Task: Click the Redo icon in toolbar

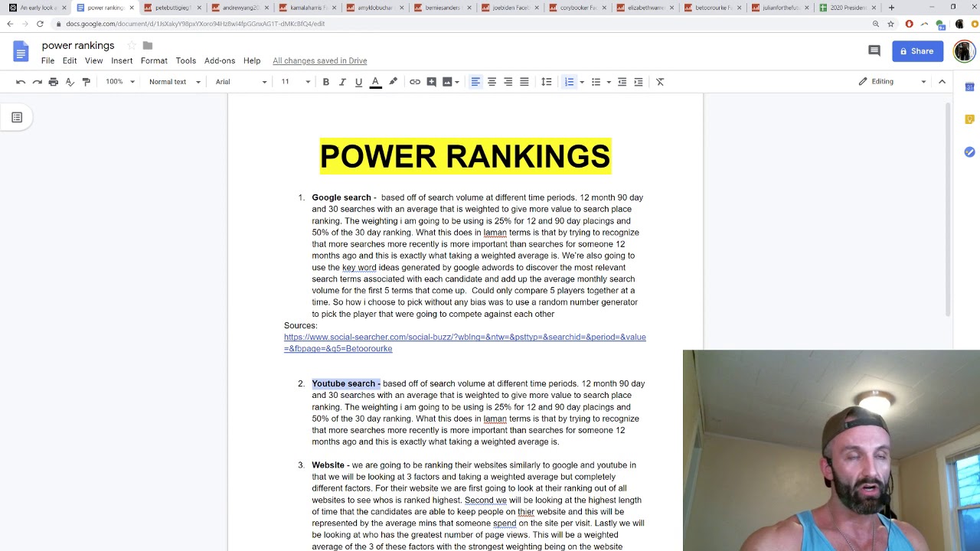Action: click(37, 82)
